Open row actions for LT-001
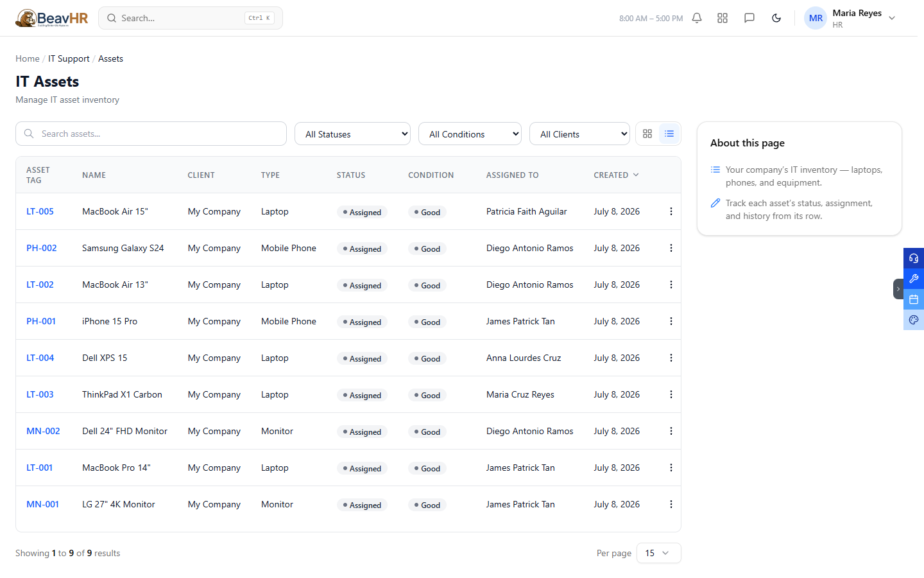924x578 pixels. (671, 468)
